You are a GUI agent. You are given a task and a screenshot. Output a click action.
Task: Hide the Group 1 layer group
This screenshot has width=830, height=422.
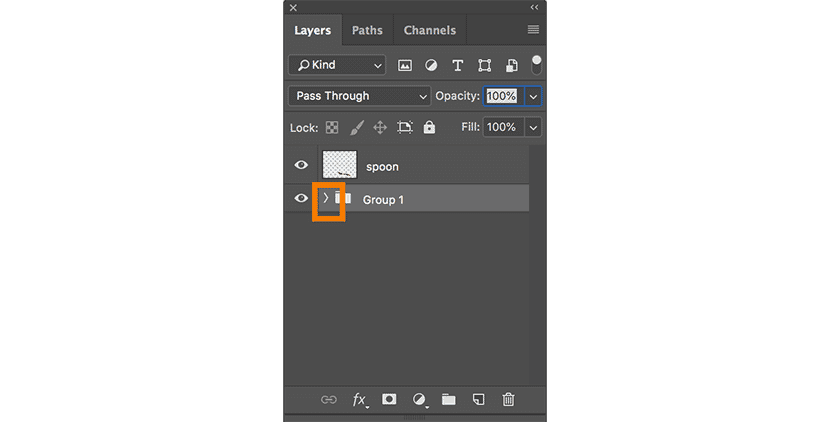click(301, 198)
